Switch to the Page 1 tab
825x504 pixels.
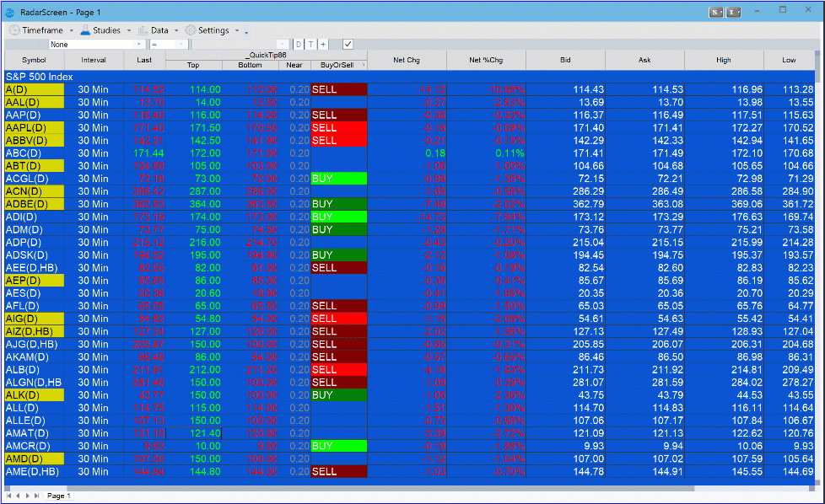pos(58,496)
